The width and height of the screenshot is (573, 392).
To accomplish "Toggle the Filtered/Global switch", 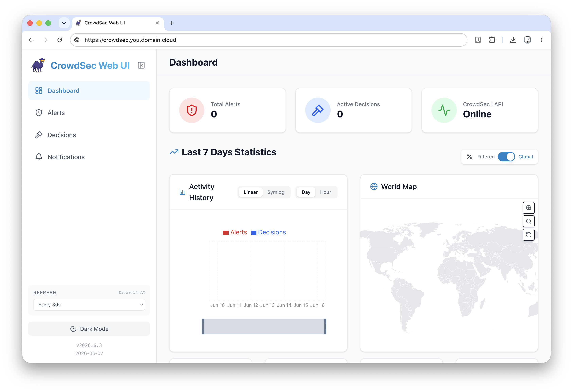I will tap(506, 157).
